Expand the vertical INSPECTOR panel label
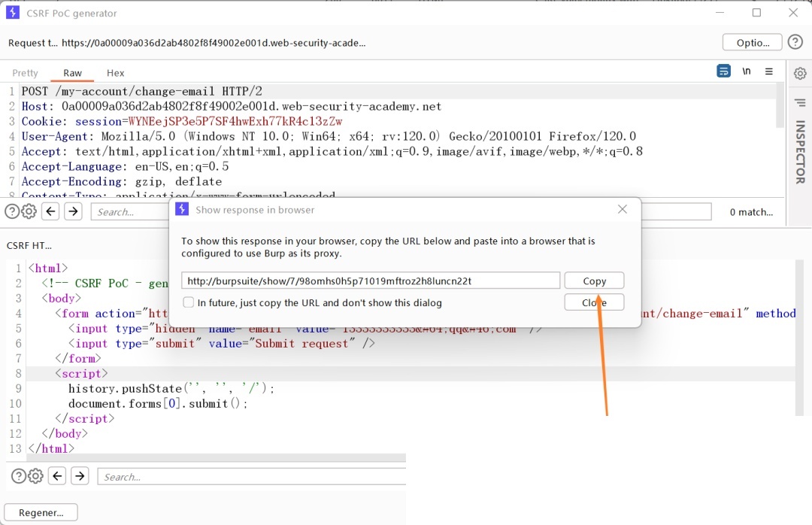The image size is (812, 525). click(800, 152)
